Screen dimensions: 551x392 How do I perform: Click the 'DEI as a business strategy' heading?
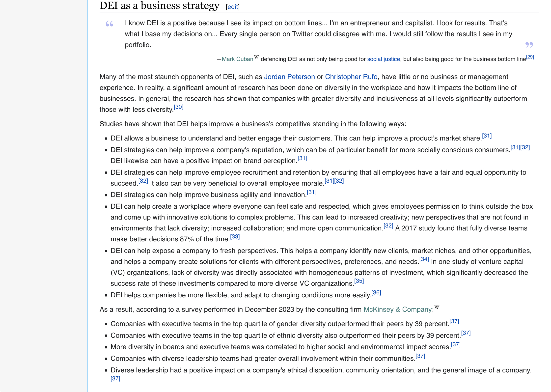pyautogui.click(x=160, y=5)
